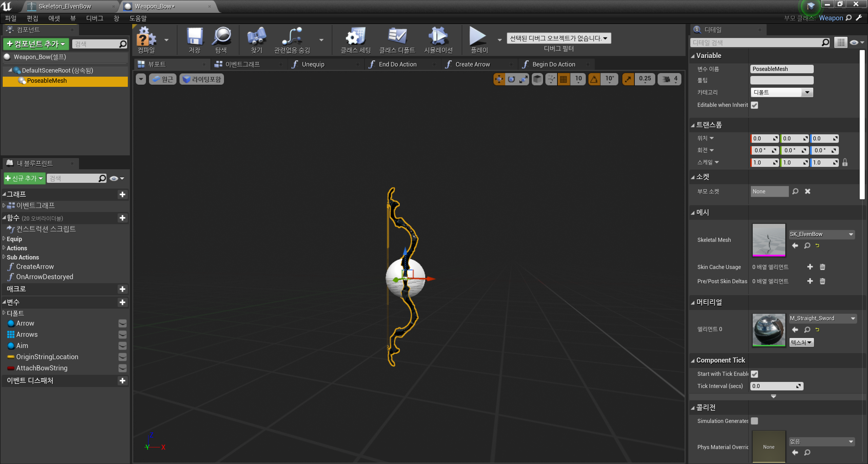Expand the Sub Actions function category

[4, 257]
